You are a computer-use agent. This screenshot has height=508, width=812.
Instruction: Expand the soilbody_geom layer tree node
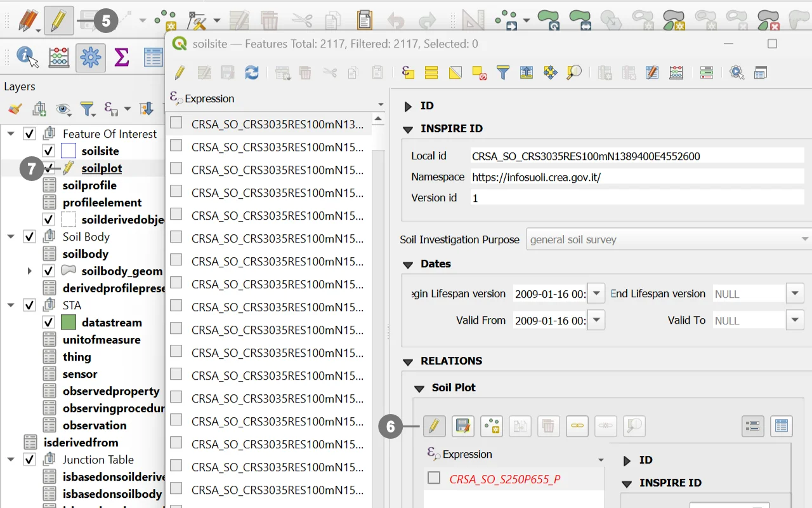point(29,271)
